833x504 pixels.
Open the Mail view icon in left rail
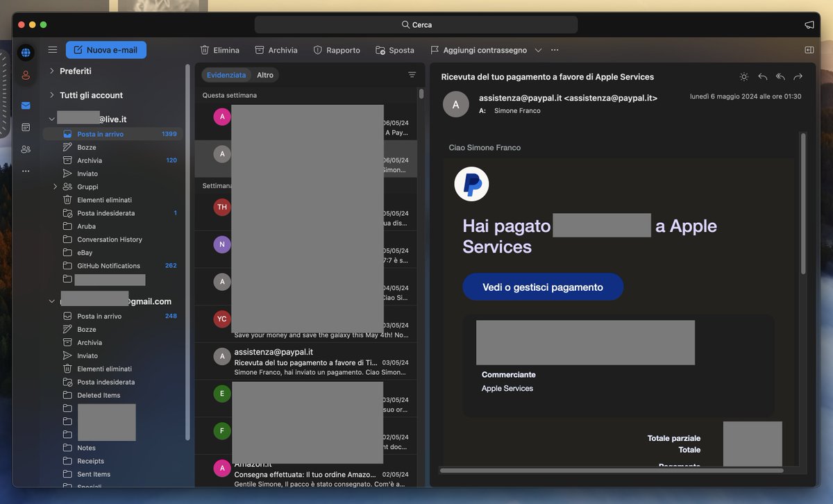[26, 106]
